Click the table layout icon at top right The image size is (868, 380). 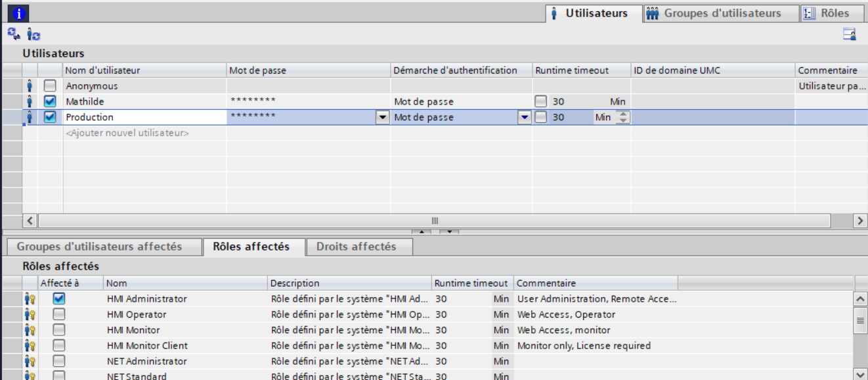pos(849,35)
